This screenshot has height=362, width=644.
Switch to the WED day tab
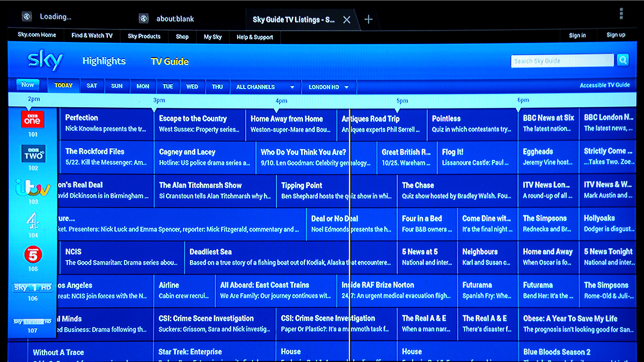click(x=192, y=86)
